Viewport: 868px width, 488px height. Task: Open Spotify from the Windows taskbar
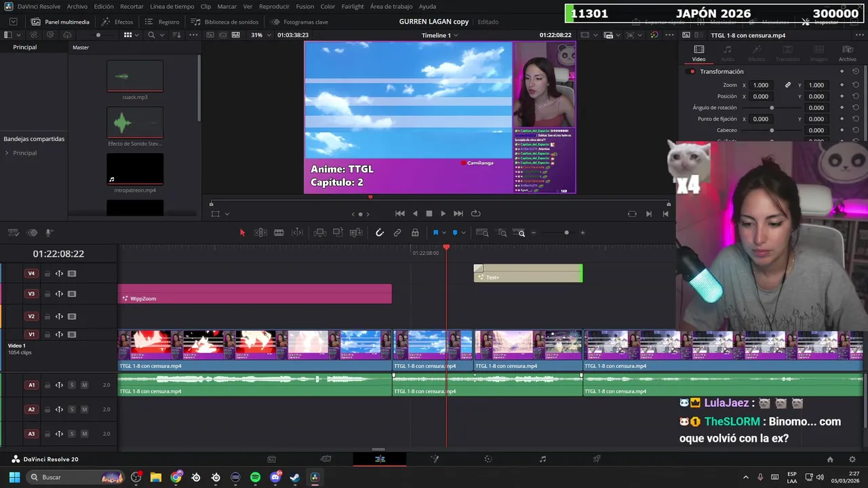255,477
